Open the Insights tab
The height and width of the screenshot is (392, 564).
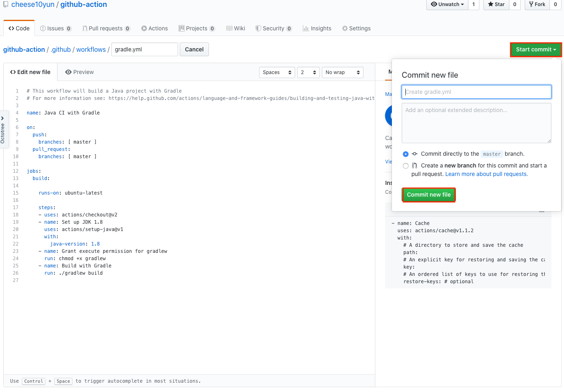(317, 28)
